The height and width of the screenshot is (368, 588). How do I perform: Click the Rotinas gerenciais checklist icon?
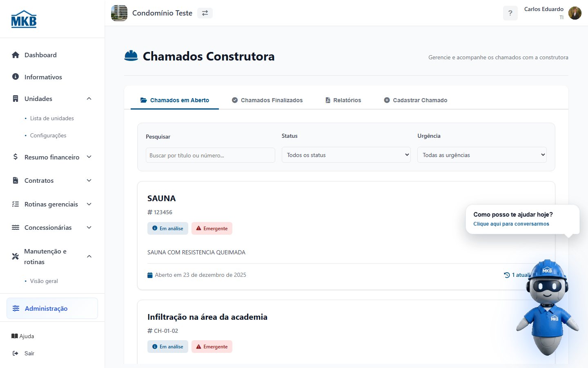point(16,204)
